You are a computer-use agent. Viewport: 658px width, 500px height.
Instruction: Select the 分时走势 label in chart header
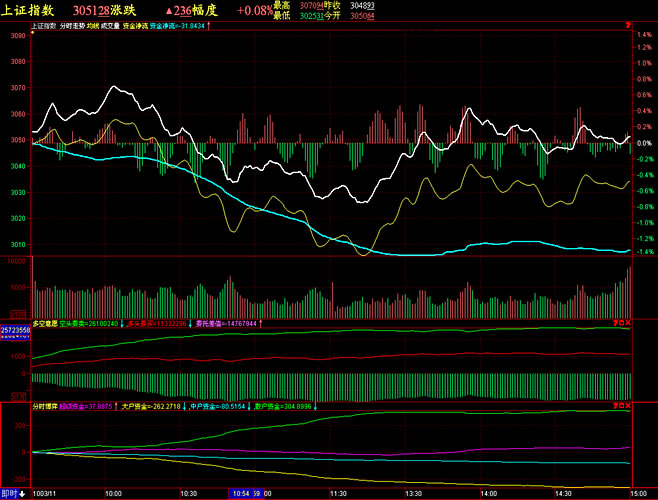[73, 24]
